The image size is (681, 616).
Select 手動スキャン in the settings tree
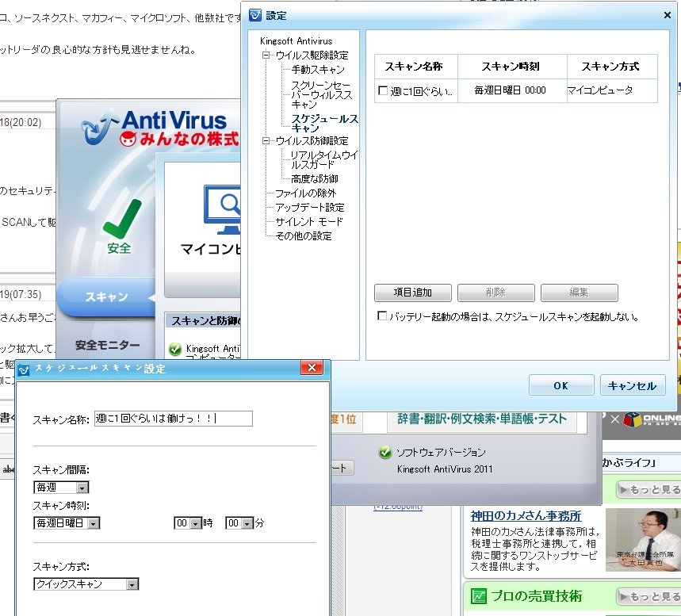pyautogui.click(x=318, y=70)
